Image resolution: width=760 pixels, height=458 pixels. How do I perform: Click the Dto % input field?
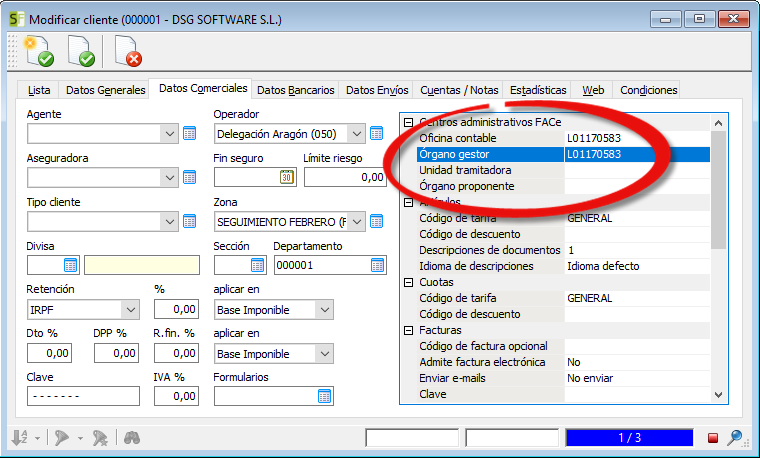pos(49,353)
